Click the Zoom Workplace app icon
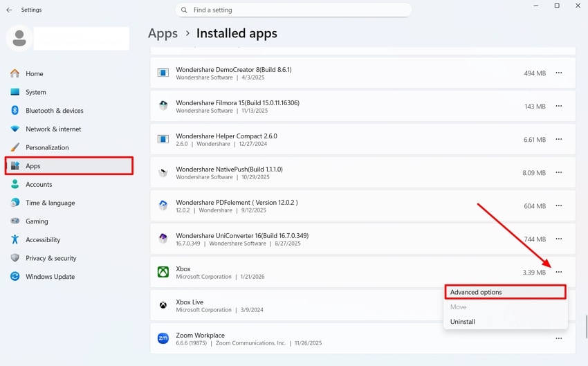 [x=163, y=338]
